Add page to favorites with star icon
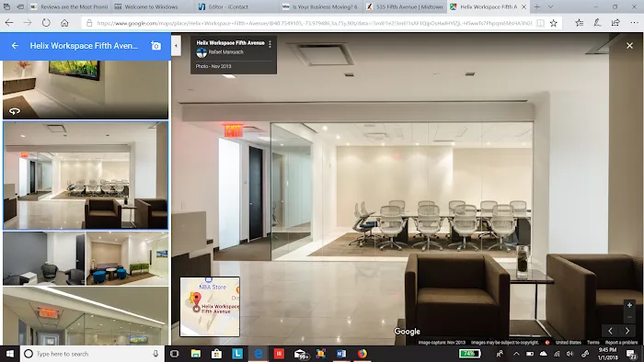This screenshot has width=644, height=362. click(x=554, y=23)
